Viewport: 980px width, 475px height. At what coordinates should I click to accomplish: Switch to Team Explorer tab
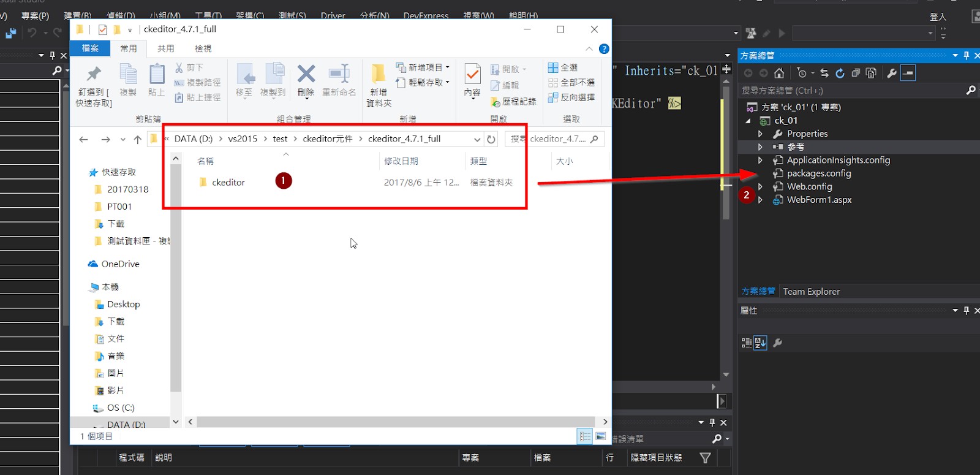point(811,292)
